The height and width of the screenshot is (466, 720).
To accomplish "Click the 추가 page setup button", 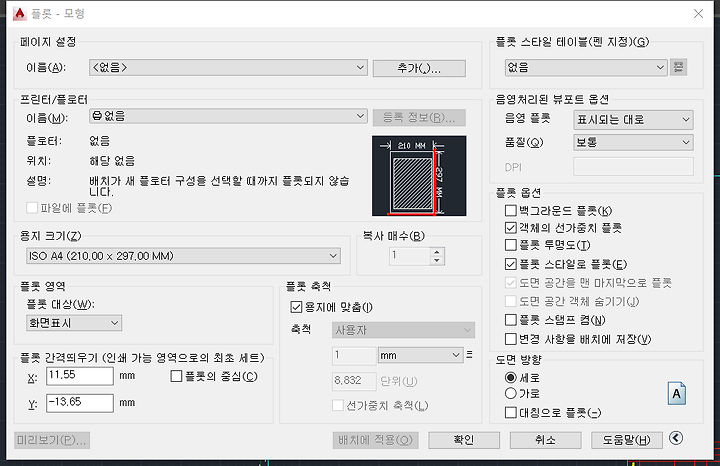I will coord(419,68).
